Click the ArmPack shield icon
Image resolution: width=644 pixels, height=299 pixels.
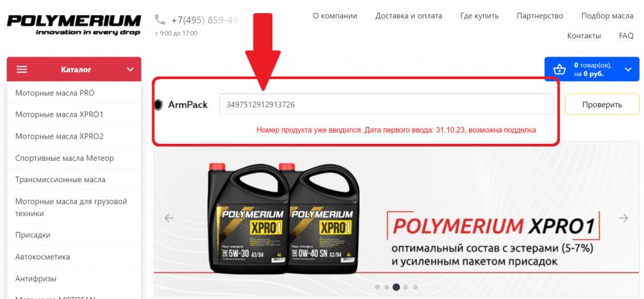click(158, 105)
